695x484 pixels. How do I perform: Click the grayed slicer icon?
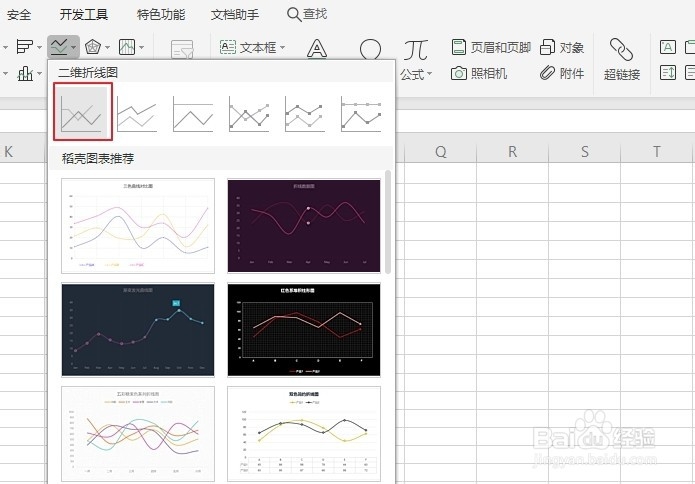pyautogui.click(x=182, y=50)
